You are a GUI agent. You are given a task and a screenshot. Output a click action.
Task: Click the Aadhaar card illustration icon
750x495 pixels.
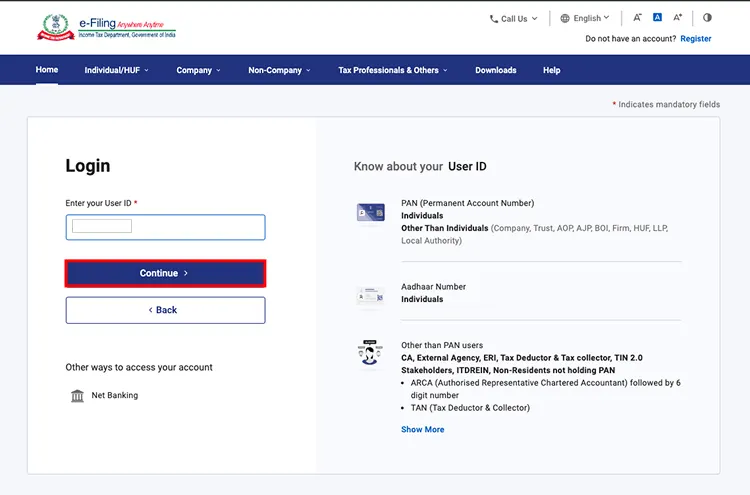(370, 296)
